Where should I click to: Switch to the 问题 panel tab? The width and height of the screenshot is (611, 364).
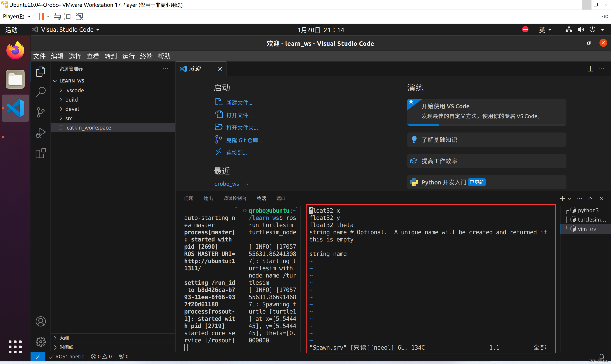click(189, 198)
